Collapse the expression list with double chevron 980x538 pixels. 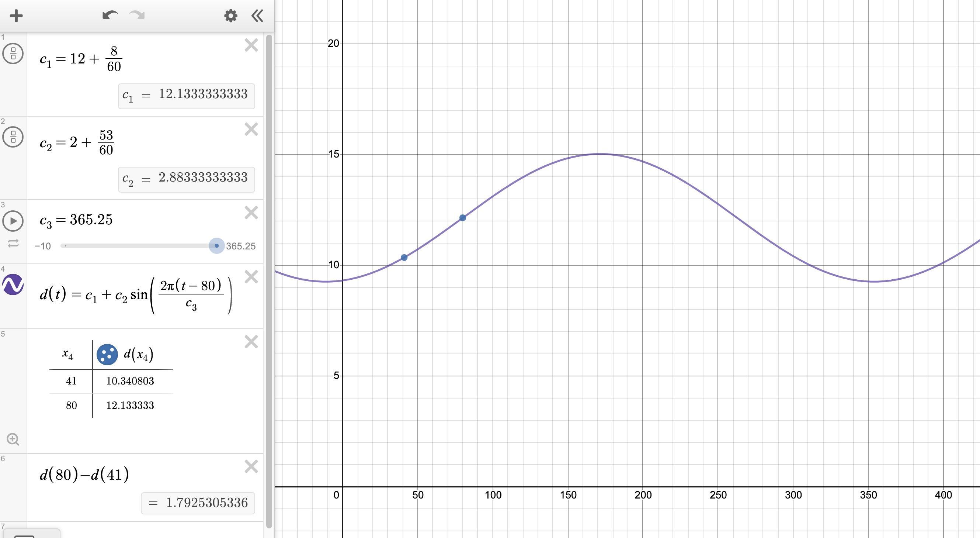258,16
